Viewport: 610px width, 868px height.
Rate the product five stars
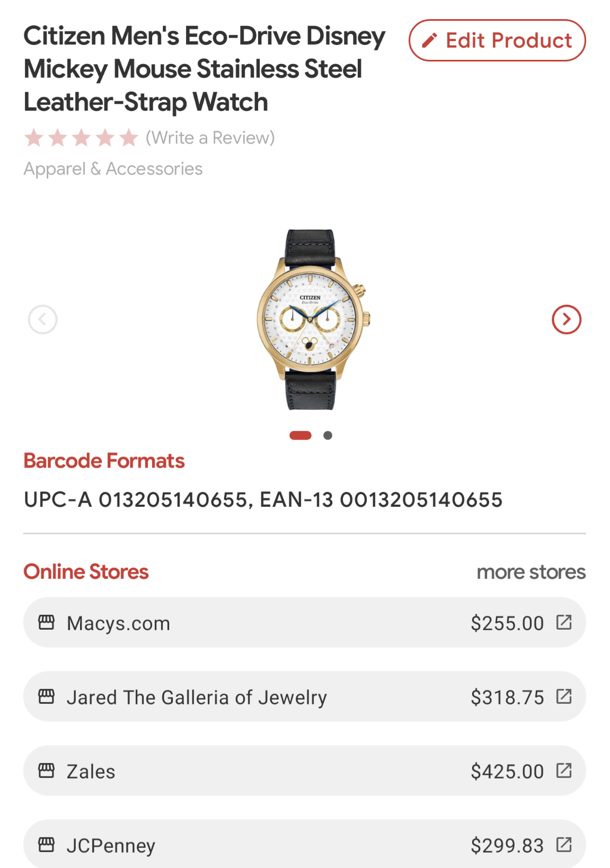129,138
